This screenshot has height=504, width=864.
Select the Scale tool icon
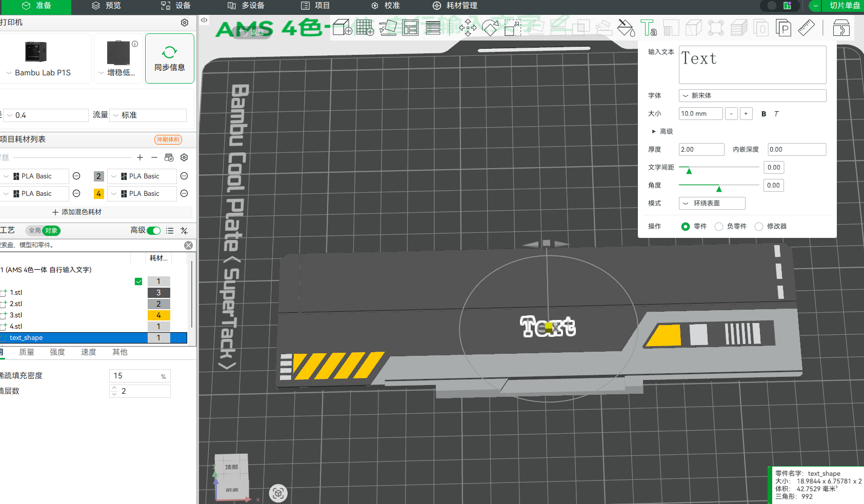(512, 27)
